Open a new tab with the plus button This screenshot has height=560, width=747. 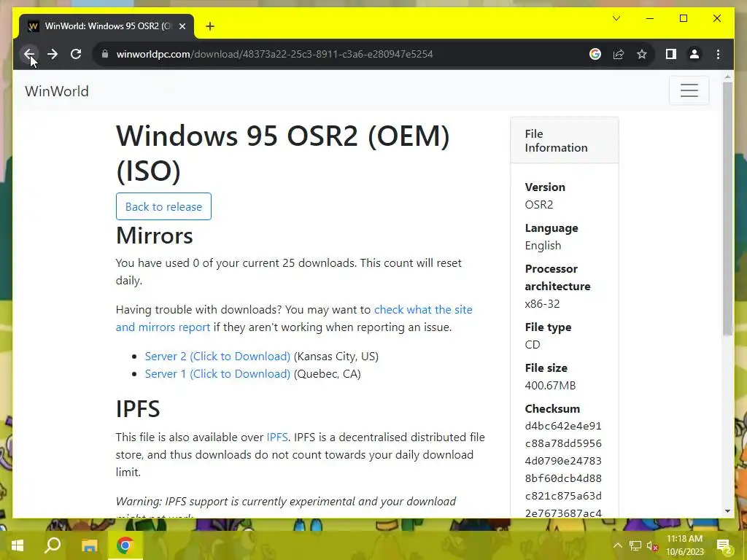point(210,26)
